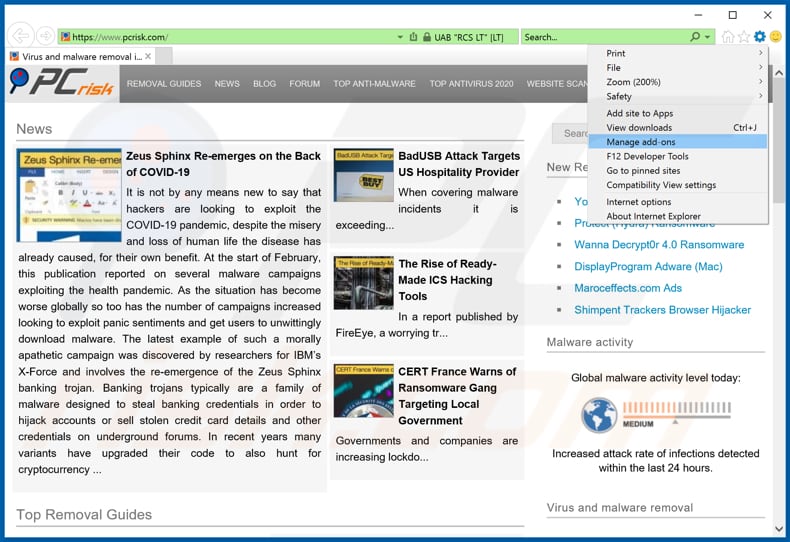Click the search magnifier icon
790x542 pixels.
click(695, 37)
